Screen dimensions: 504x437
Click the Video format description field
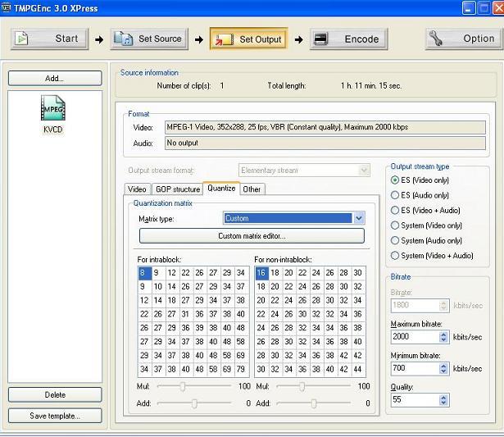[325, 127]
